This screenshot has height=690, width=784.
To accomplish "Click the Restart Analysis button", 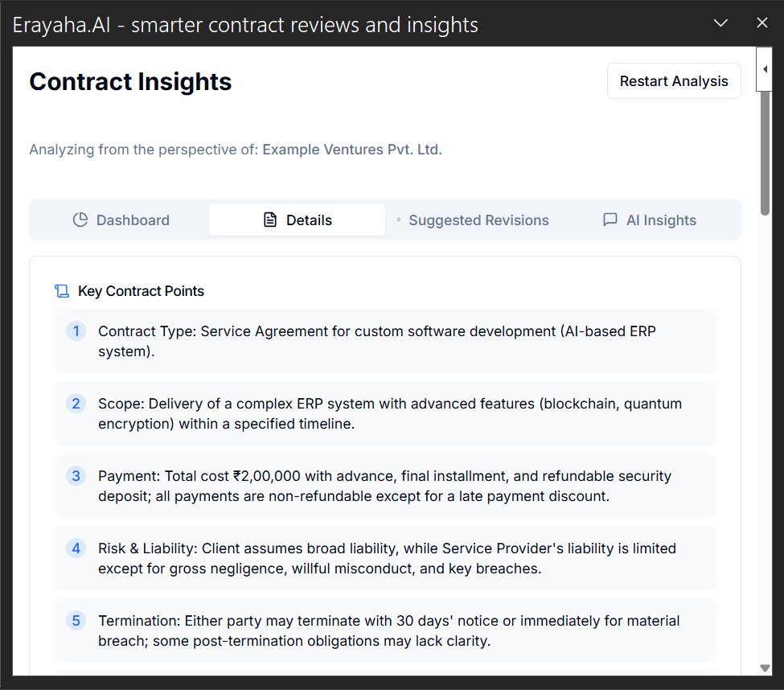I will 674,81.
